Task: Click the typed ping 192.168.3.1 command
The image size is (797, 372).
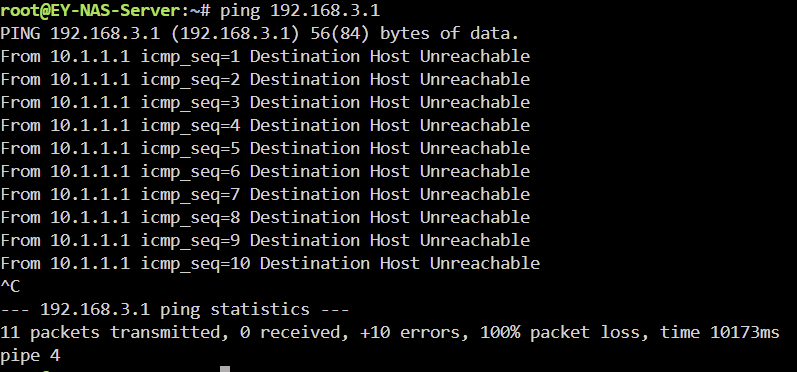Action: [x=300, y=11]
